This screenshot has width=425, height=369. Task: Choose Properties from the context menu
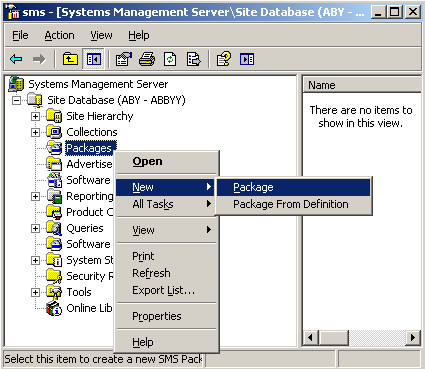point(166,316)
